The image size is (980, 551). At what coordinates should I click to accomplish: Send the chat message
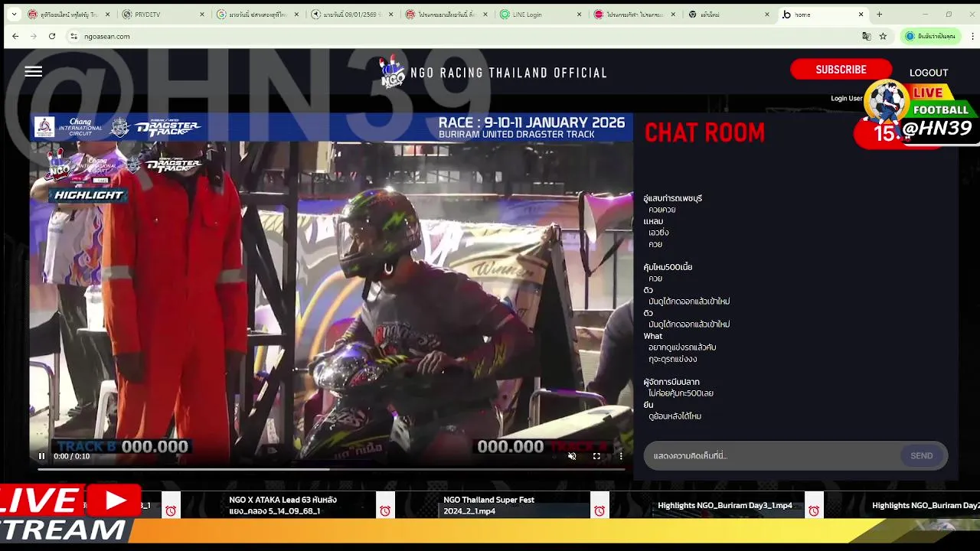click(x=922, y=455)
